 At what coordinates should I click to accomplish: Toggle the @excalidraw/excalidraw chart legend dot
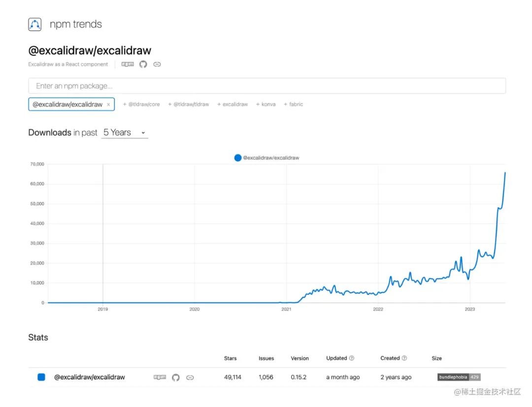point(238,158)
